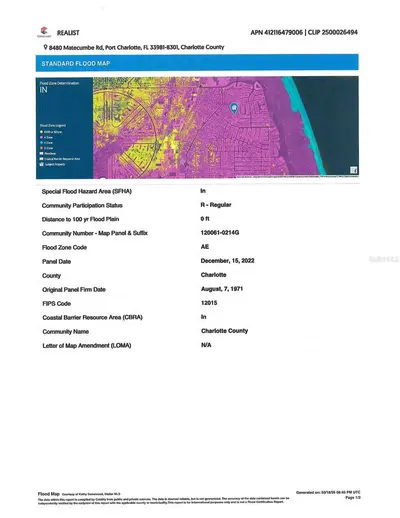This screenshot has width=400, height=518.
Task: Click the Panel Date December 15, 2022 value
Action: [x=227, y=261]
